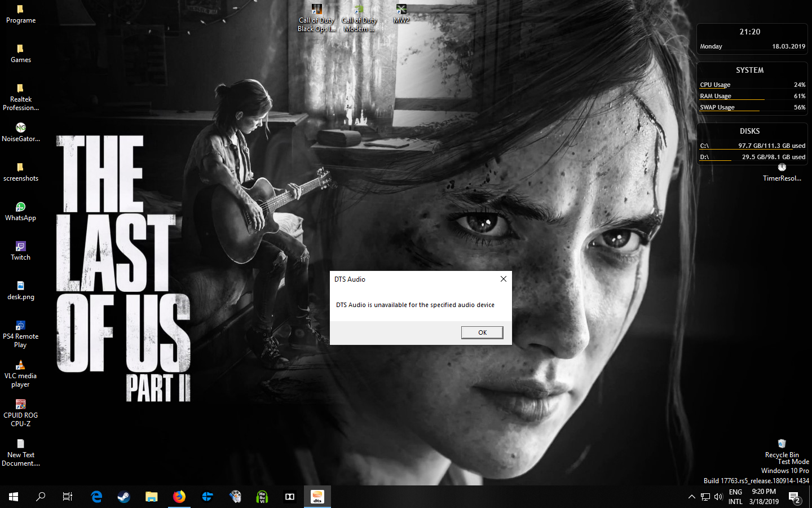Launch PS4 Remote Play shortcut
Screen dimensions: 812x508
coord(21,334)
